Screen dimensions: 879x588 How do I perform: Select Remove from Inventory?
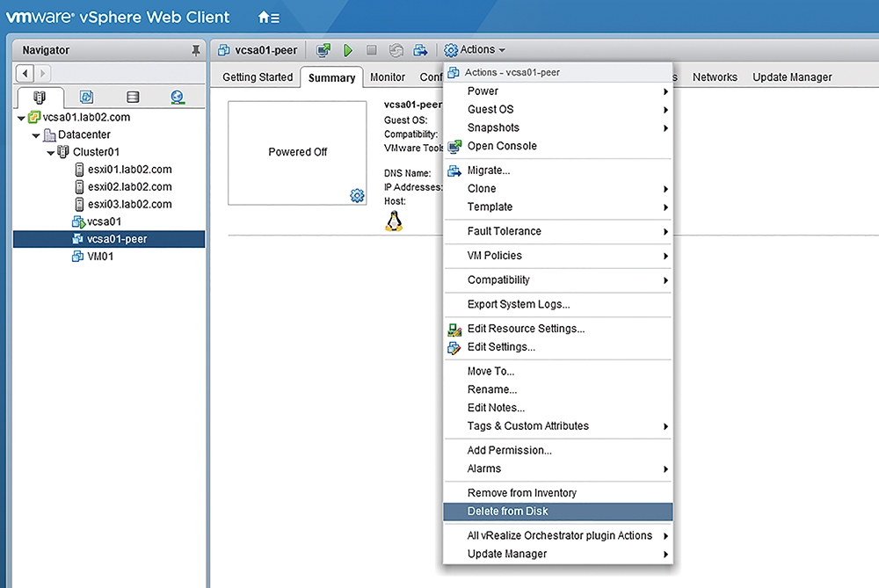[558, 493]
